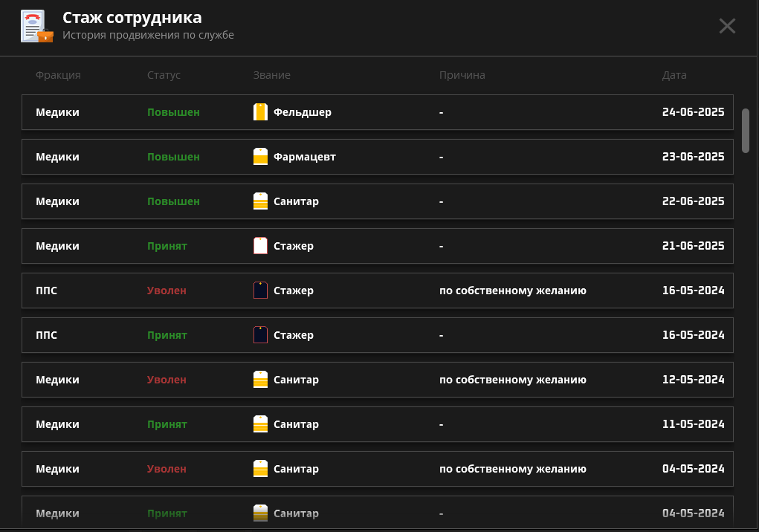This screenshot has width=759, height=532.
Task: Click the Санитар badge dated 22-06-2025
Action: tap(260, 201)
